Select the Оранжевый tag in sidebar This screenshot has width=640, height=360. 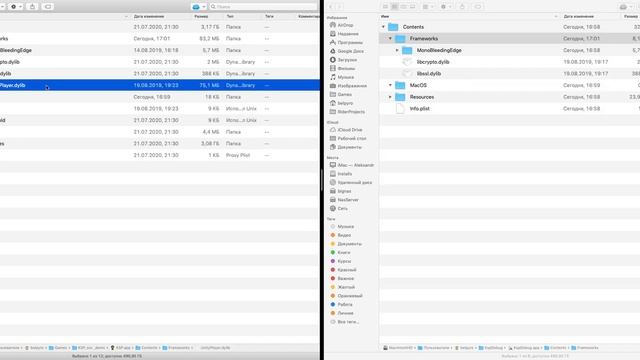pos(349,296)
